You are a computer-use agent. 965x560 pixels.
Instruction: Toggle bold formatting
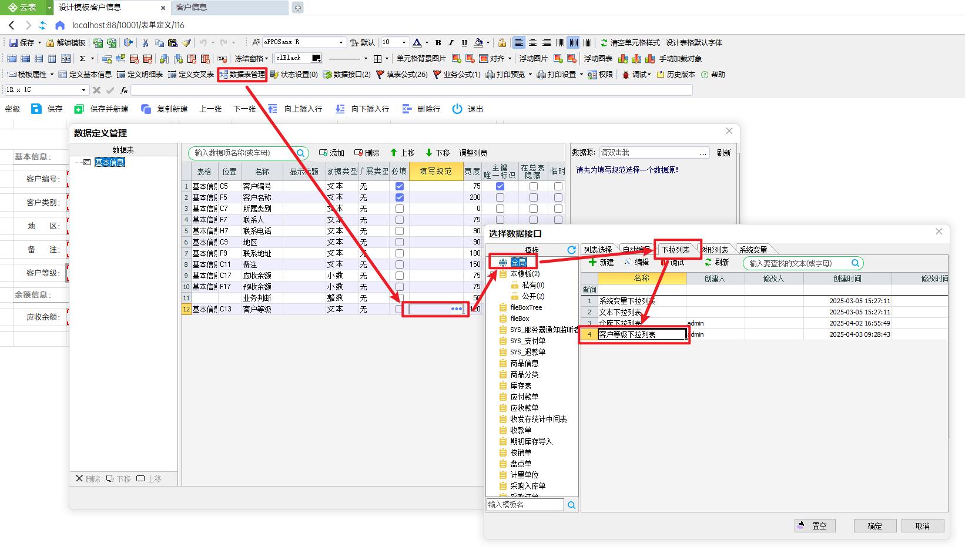438,42
